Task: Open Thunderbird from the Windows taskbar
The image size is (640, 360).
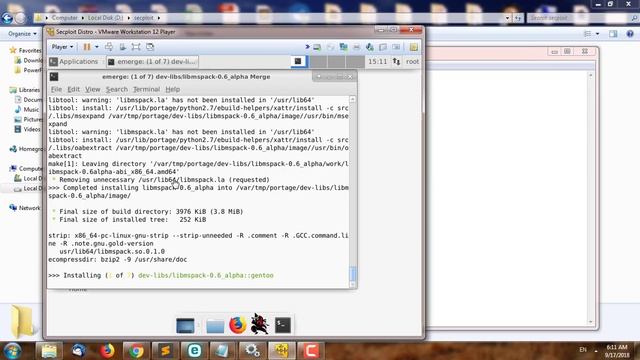Action: coord(78,351)
